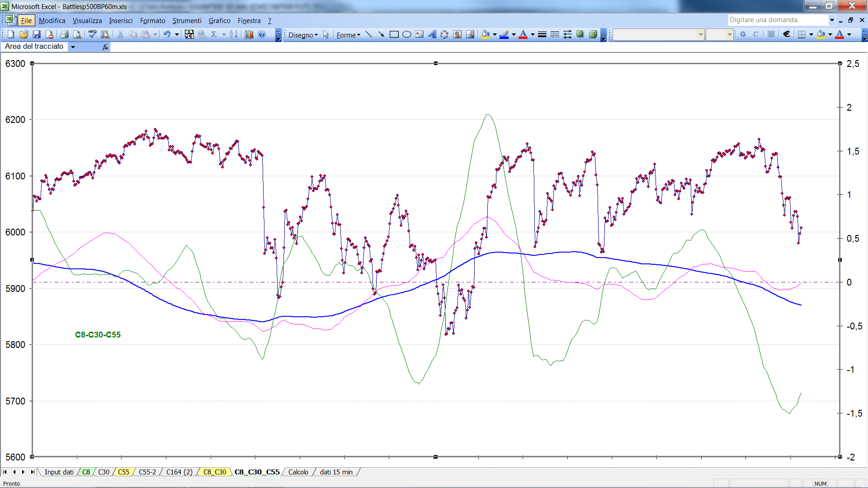Click the Euro conversion icon
Viewport: 868px width, 488px height.
(x=189, y=34)
